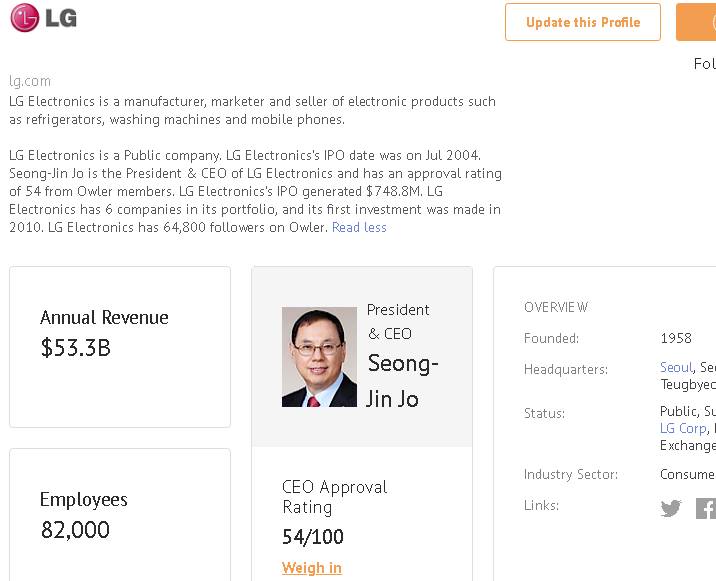Click the President & CEO title text
Screen dimensions: 716x581
click(397, 321)
